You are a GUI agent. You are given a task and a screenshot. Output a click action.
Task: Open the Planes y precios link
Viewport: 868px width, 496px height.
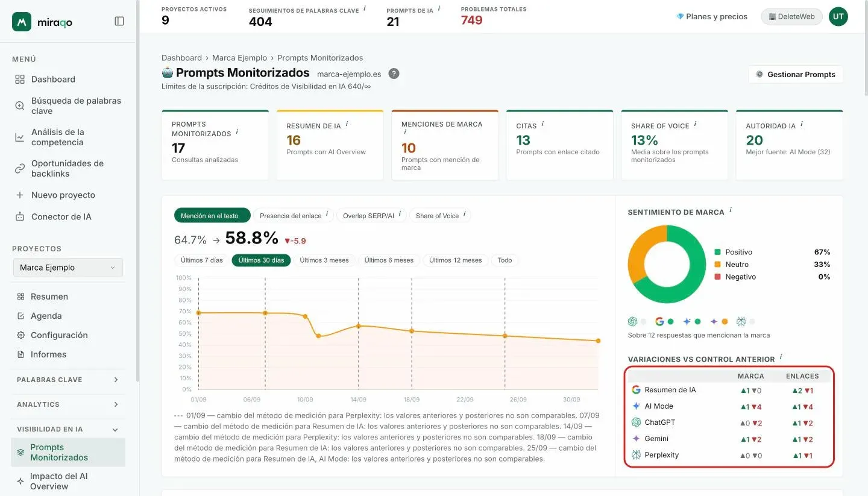[712, 17]
